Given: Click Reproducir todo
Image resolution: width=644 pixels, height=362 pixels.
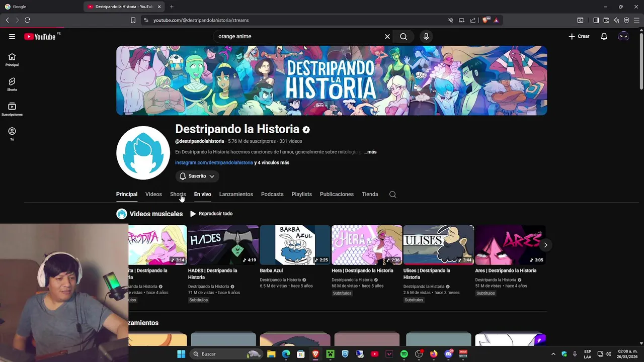Looking at the screenshot, I should tap(211, 214).
